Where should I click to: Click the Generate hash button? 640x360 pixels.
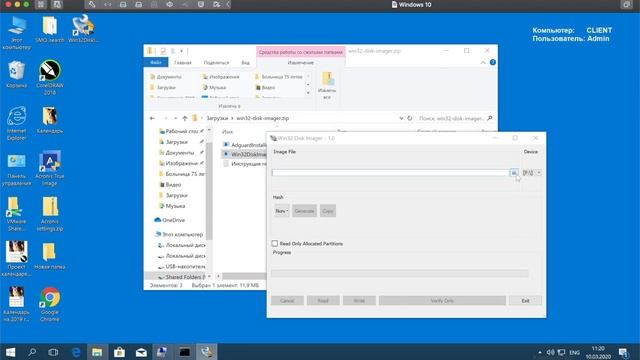click(304, 211)
